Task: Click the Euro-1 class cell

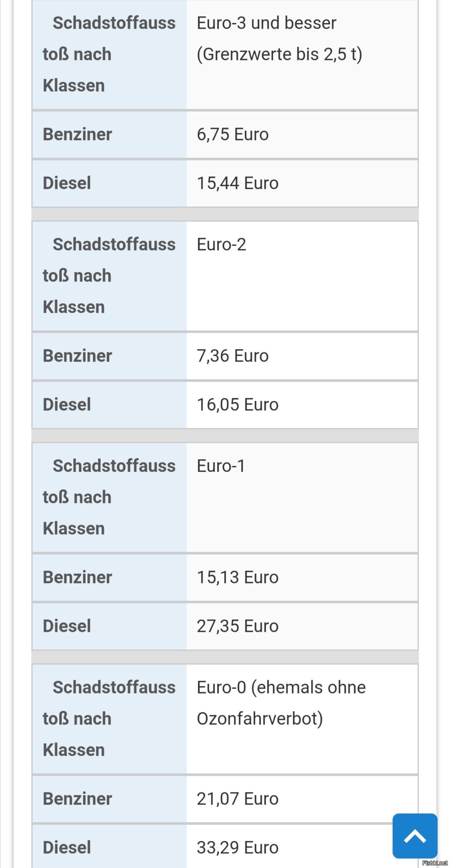Action: [221, 466]
